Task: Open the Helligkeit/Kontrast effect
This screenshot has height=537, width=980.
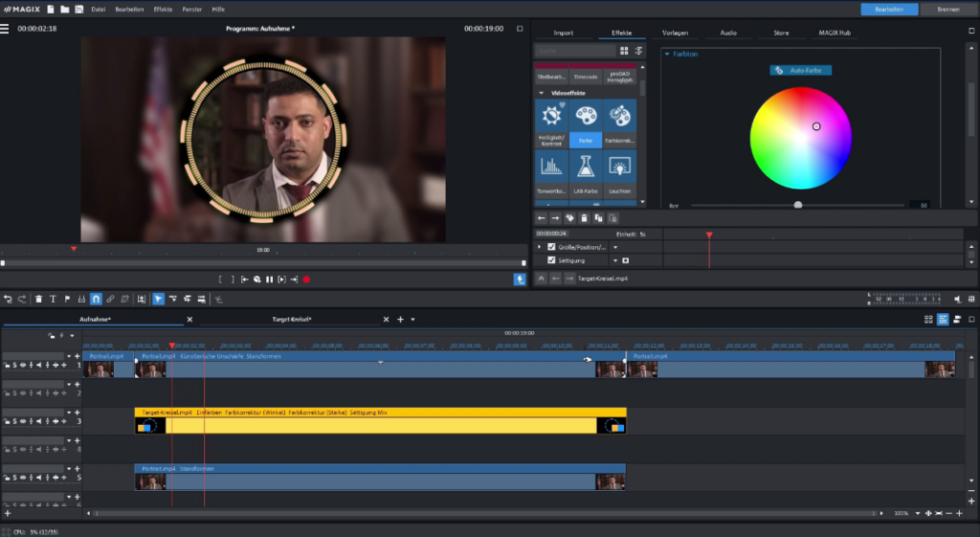Action: click(551, 122)
